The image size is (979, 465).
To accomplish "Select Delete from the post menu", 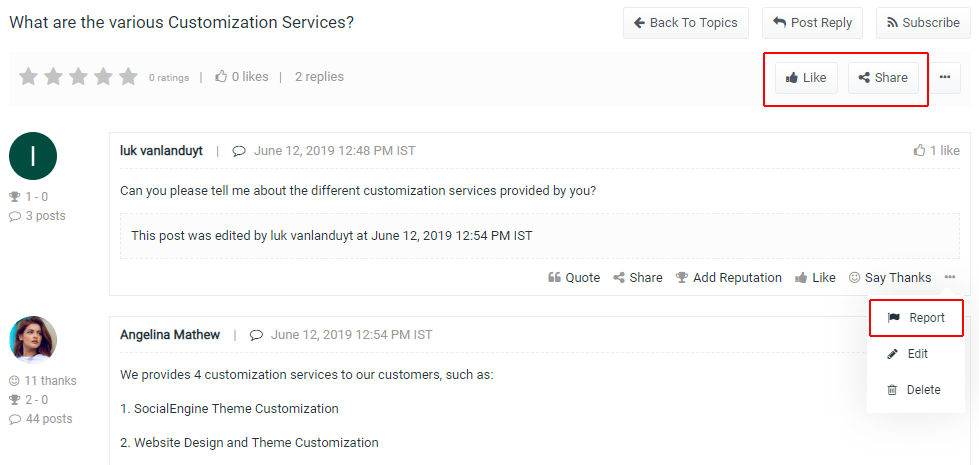I will click(x=915, y=390).
